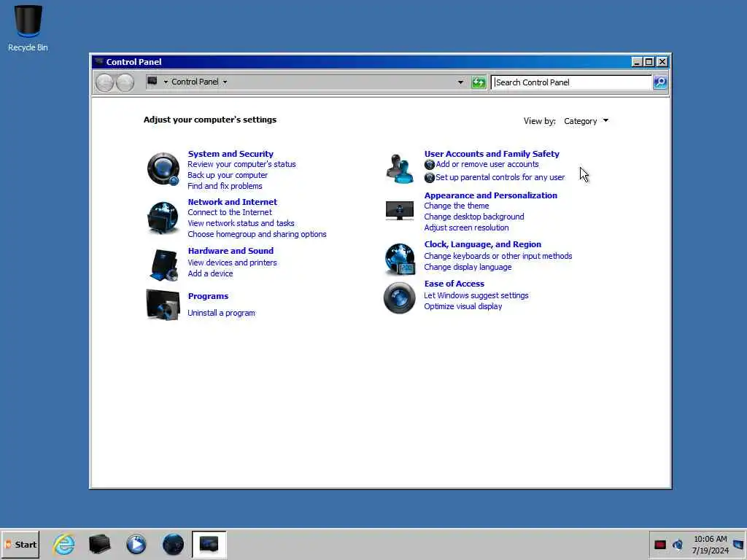Click the Control Panel breadcrumb text
Viewport: 747px width, 560px height.
(195, 82)
